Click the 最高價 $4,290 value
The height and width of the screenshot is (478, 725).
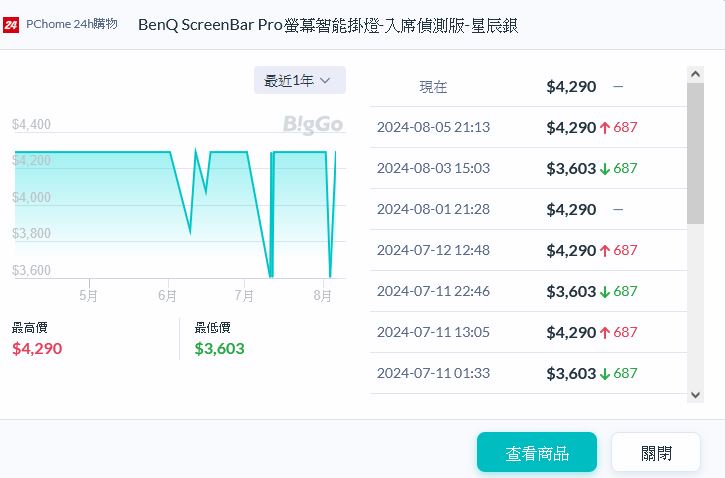pos(37,349)
